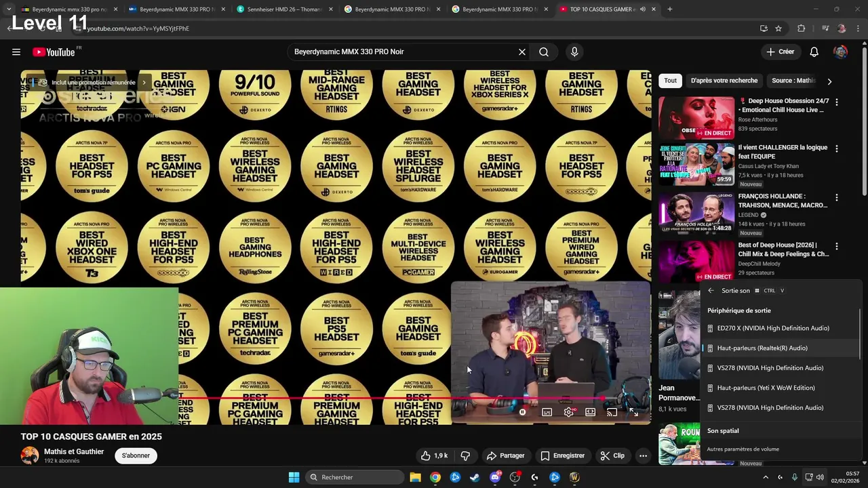Open more actions below the video
This screenshot has width=868, height=488.
click(643, 455)
